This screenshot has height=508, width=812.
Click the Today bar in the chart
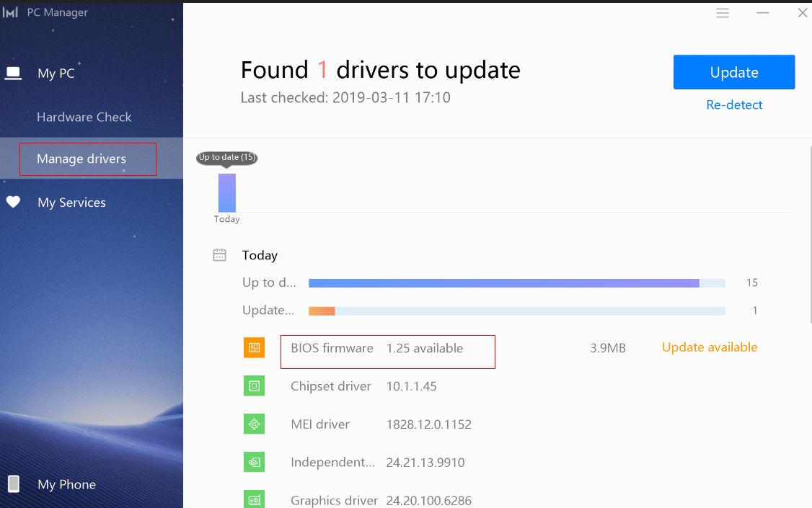pos(227,192)
